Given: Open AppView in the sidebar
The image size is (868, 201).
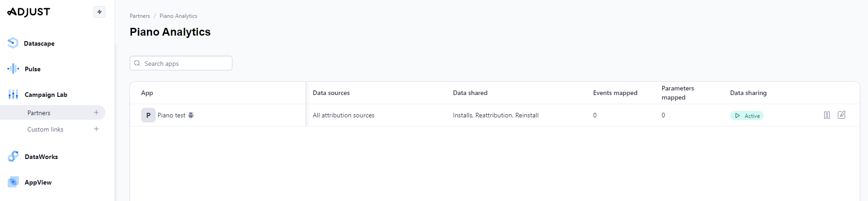Looking at the screenshot, I should [x=38, y=182].
